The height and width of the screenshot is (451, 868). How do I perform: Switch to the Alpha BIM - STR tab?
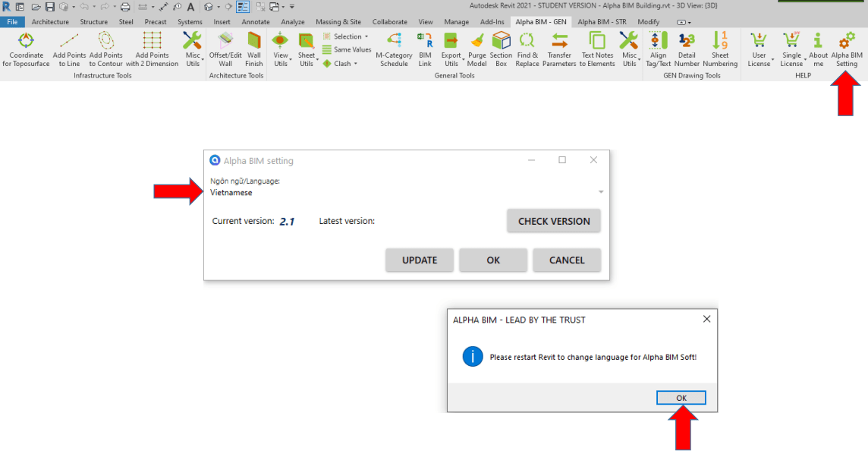602,21
